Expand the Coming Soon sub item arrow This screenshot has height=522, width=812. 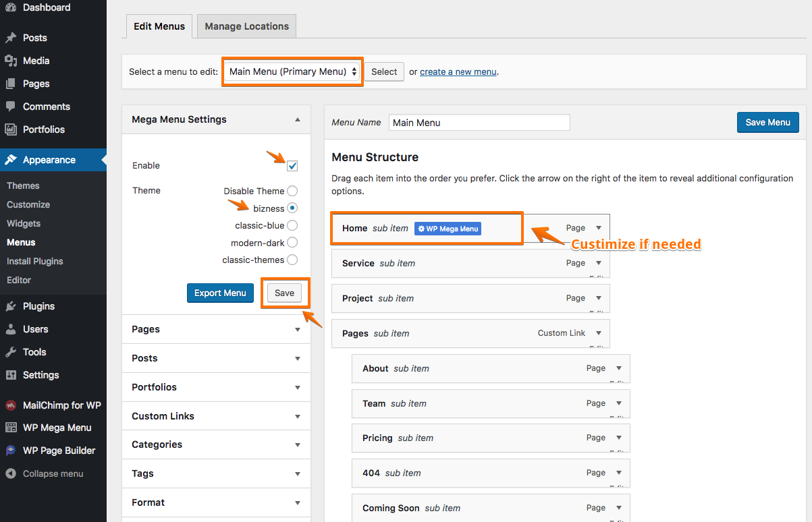tap(619, 508)
